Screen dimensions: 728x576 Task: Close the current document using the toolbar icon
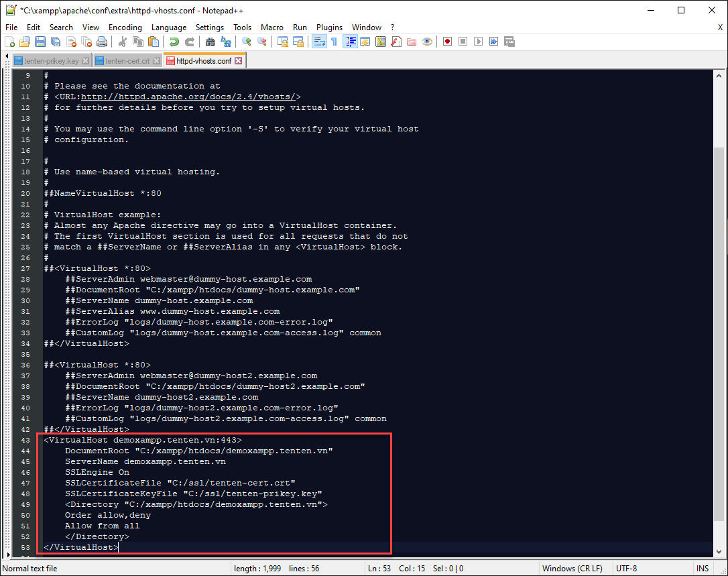pos(71,42)
